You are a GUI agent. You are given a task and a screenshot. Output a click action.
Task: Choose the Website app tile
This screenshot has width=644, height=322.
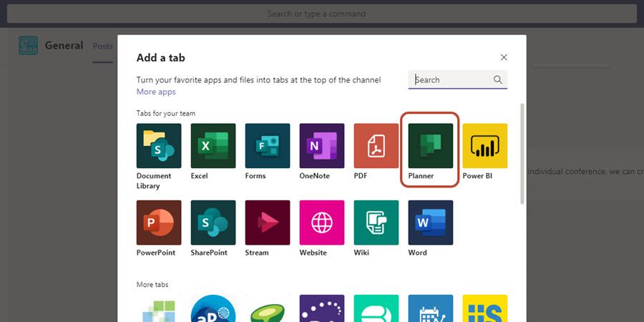[322, 223]
